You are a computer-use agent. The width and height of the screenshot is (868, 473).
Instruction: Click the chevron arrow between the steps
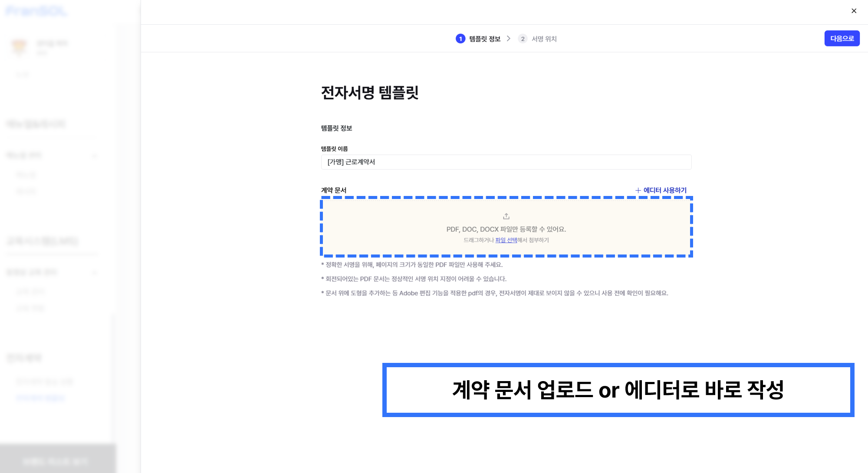click(509, 39)
